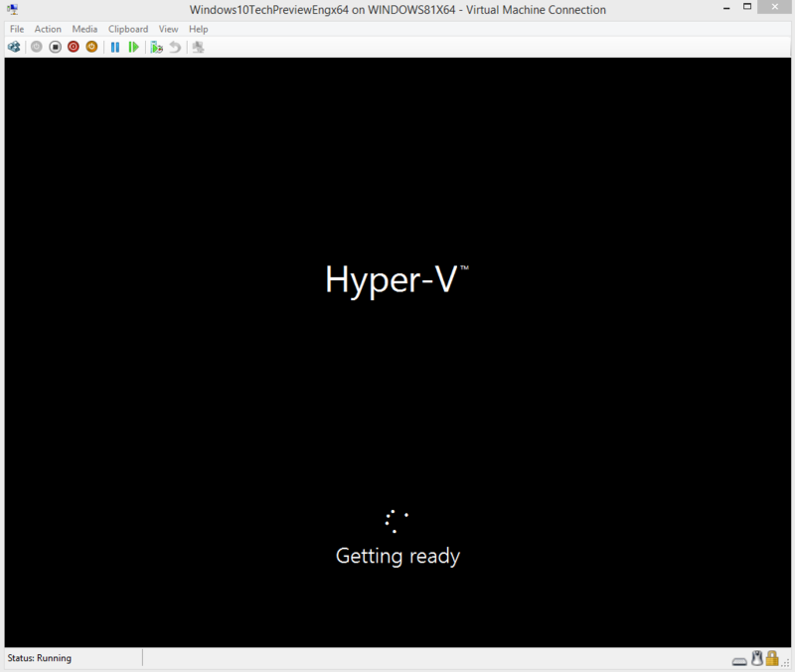Viewport: 795px width, 672px height.
Task: Close the Virtual Machine Connection window
Action: 775,7
